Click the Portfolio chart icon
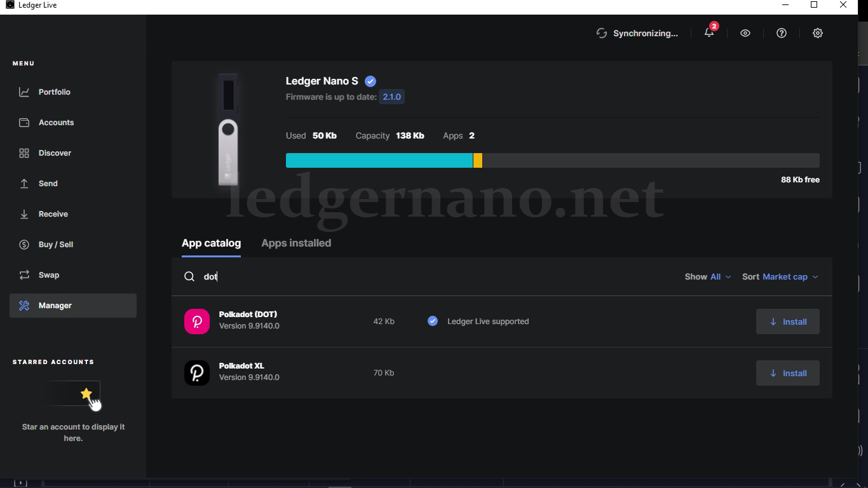This screenshot has height=488, width=868. 24,92
